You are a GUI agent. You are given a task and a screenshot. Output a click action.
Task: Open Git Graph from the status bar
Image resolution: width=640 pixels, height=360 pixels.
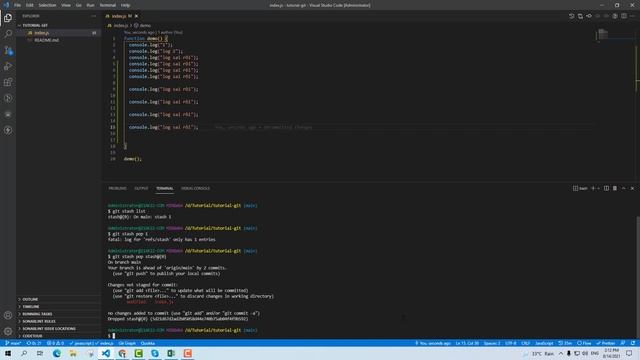click(127, 343)
